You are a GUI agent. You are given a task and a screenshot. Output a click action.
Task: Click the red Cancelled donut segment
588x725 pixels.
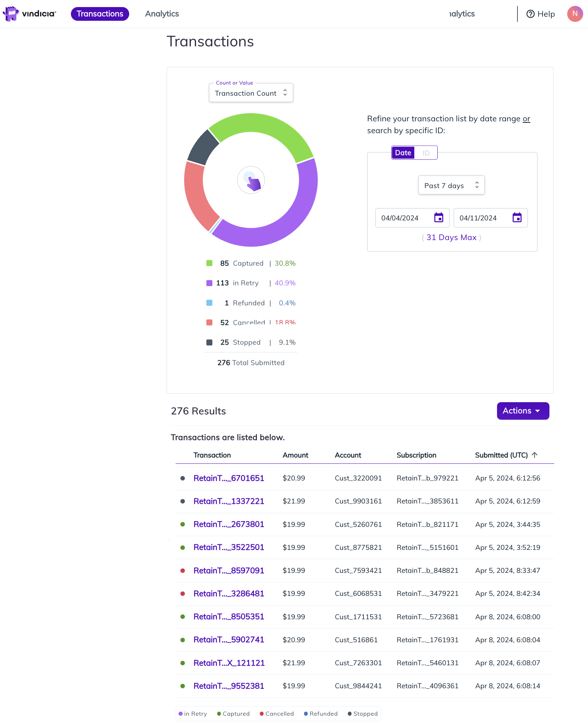point(197,197)
